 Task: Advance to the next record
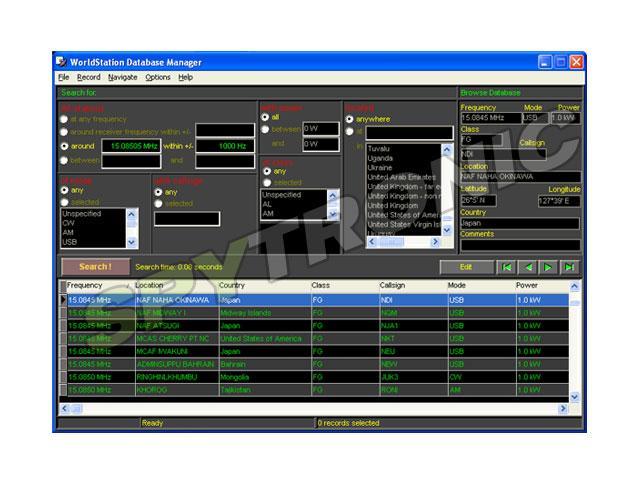[x=548, y=267]
